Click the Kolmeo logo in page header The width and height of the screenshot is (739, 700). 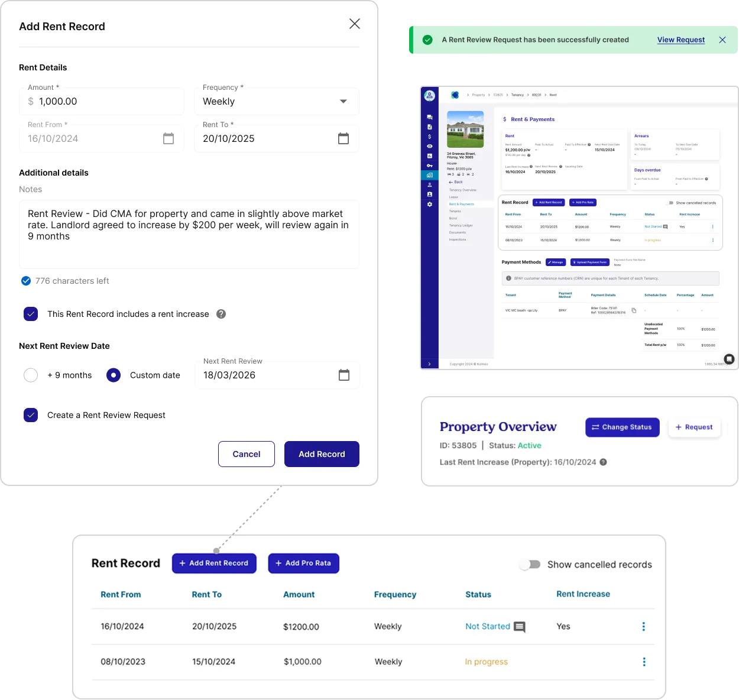coord(455,95)
